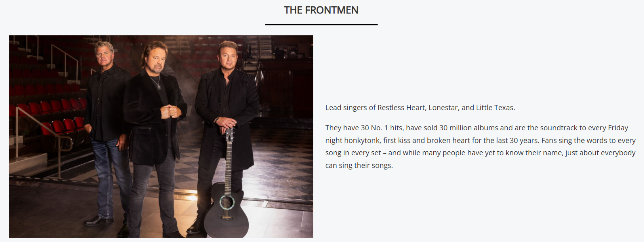Open the Frontmen band photo

point(161,137)
